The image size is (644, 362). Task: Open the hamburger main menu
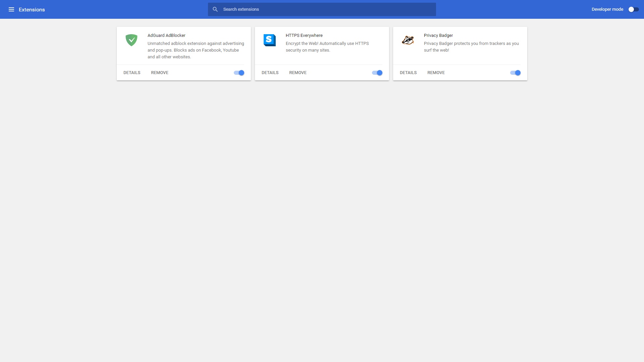click(11, 9)
